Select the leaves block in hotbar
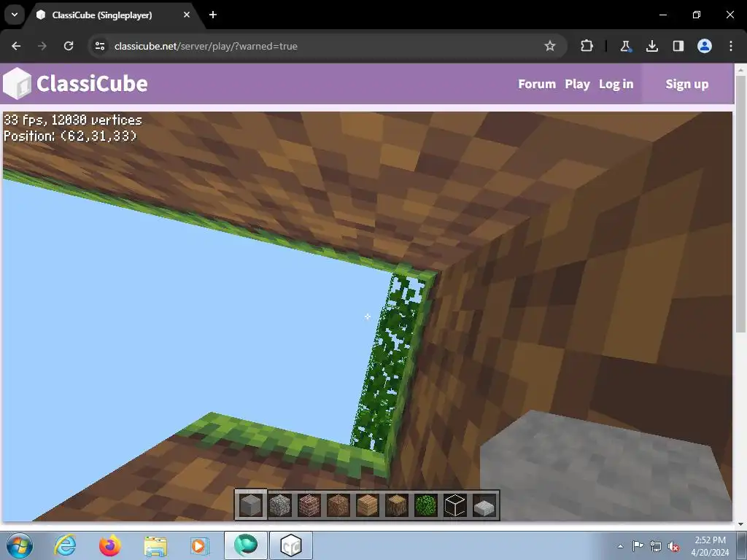 pyautogui.click(x=426, y=505)
